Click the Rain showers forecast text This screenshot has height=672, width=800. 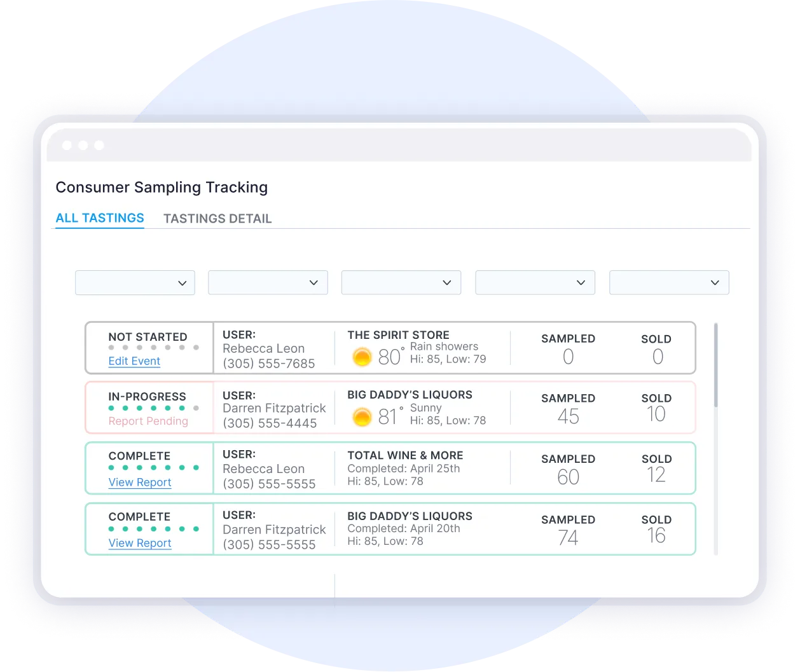point(444,346)
